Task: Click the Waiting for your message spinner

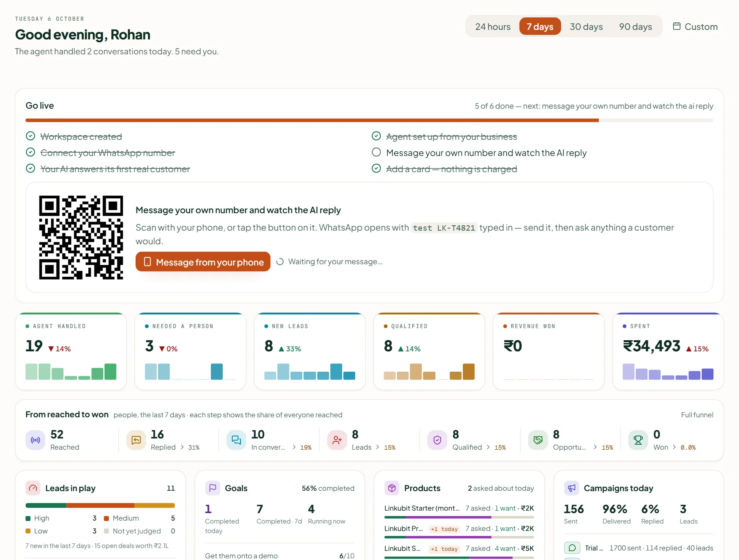Action: coord(280,262)
